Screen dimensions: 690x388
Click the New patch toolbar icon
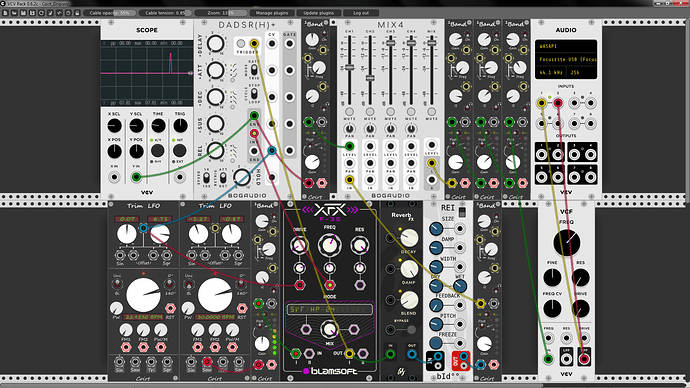point(5,13)
